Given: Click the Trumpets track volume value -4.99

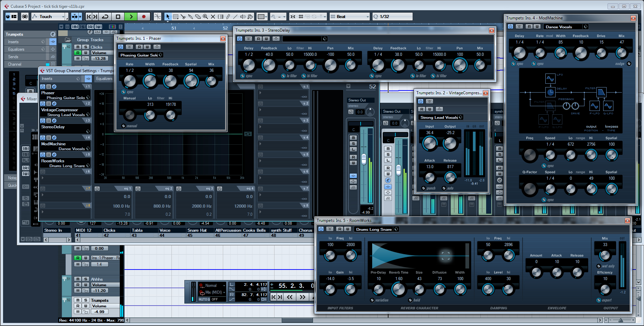Looking at the screenshot, I should [x=99, y=311].
